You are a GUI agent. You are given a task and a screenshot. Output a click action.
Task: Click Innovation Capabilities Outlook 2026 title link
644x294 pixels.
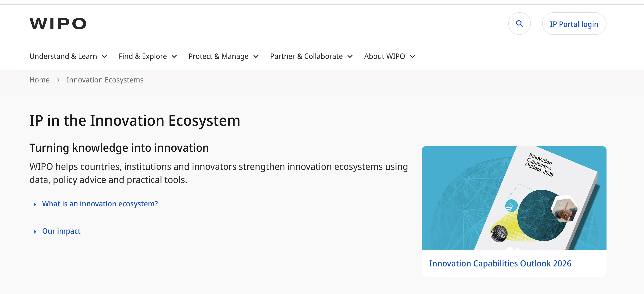(500, 264)
